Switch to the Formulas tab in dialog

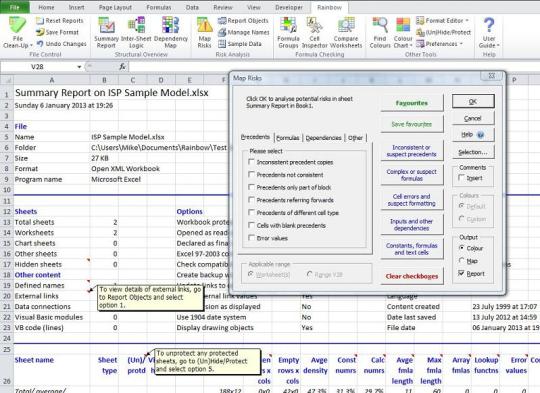point(288,138)
